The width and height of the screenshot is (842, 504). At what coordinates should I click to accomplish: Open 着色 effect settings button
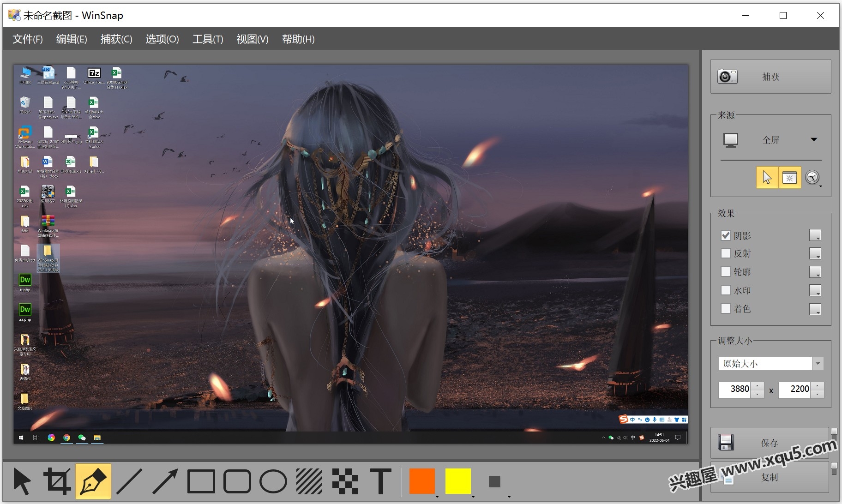click(815, 309)
